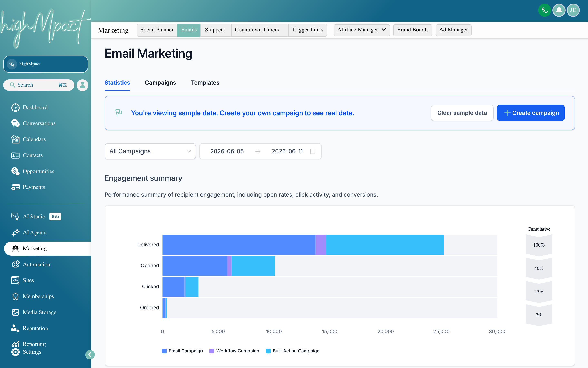Click the AI Studio icon
This screenshot has height=368, width=588.
pyautogui.click(x=15, y=216)
